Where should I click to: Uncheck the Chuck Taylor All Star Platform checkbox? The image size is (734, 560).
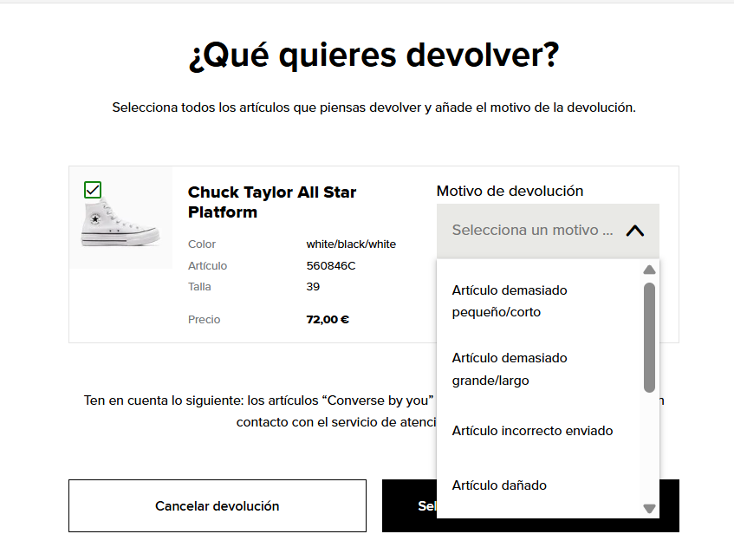[x=93, y=190]
